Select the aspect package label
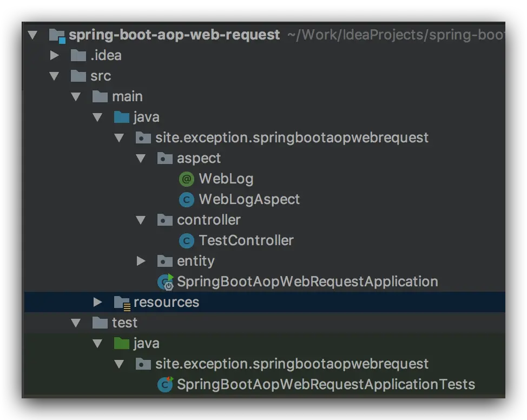Screen dimensions: 527x420 pyautogui.click(x=199, y=159)
